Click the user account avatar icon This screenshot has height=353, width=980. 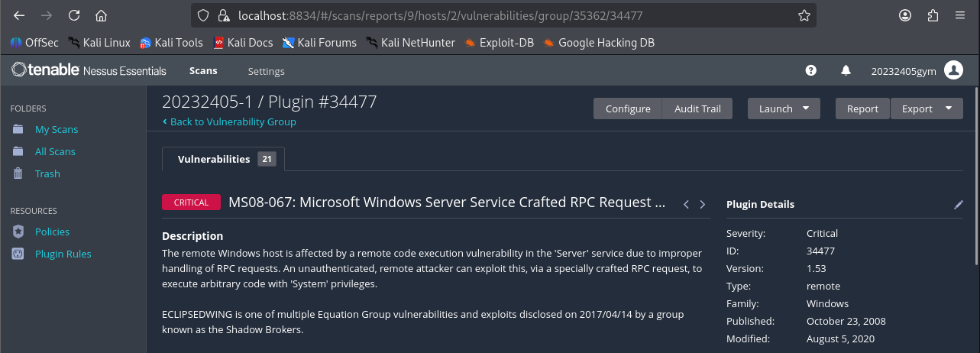[953, 71]
